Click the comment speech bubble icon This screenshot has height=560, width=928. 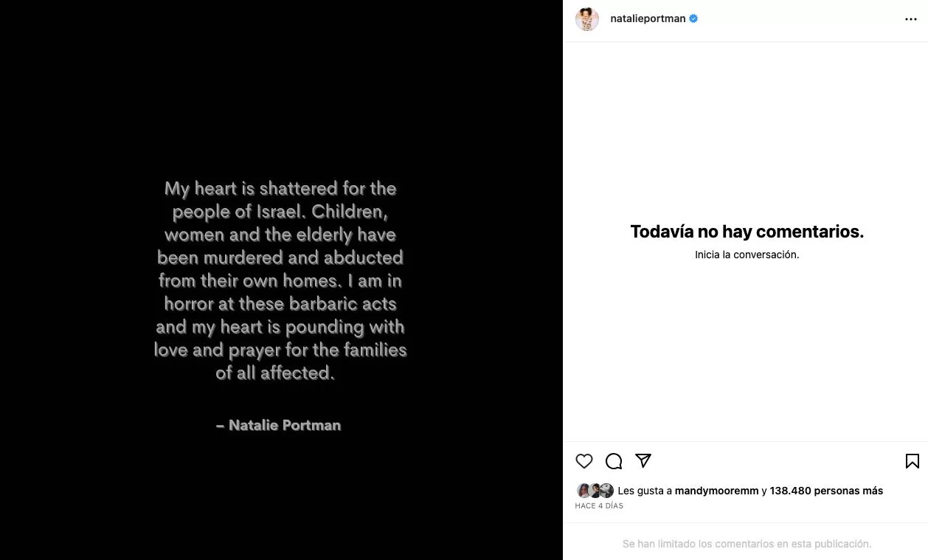[614, 461]
